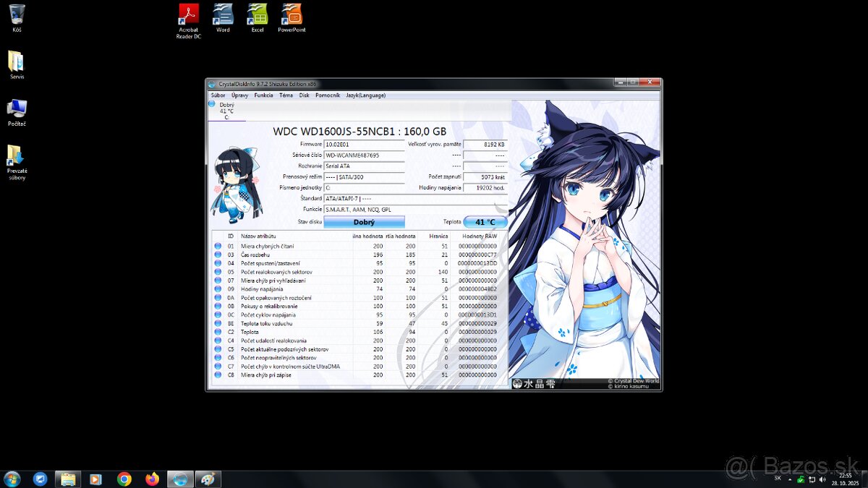This screenshot has width=868, height=488.
Task: Click the Dobrý disk status button
Action: [364, 222]
